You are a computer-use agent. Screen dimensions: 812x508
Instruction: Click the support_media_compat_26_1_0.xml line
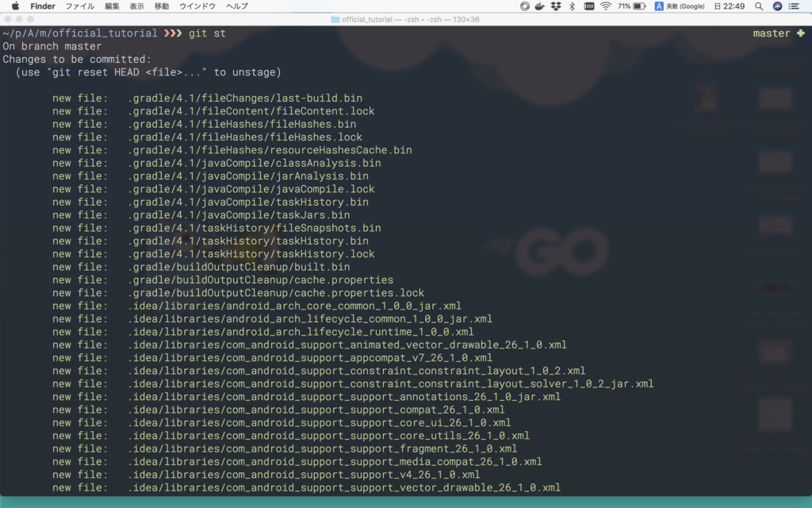point(297,461)
